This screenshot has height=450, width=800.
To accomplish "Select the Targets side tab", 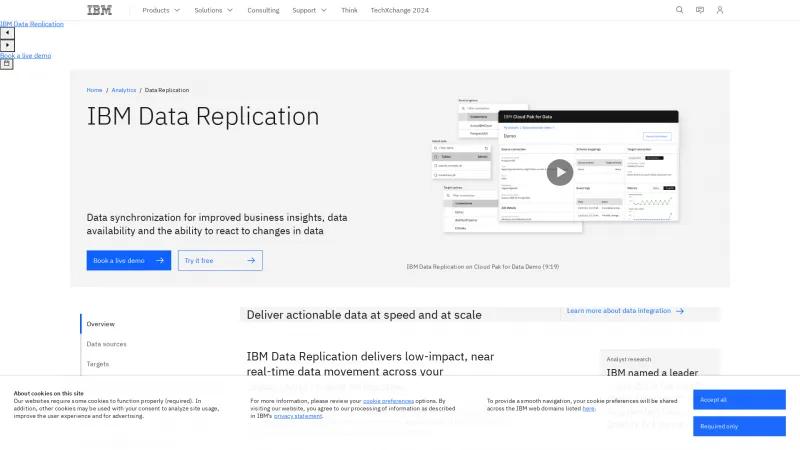I will (97, 364).
